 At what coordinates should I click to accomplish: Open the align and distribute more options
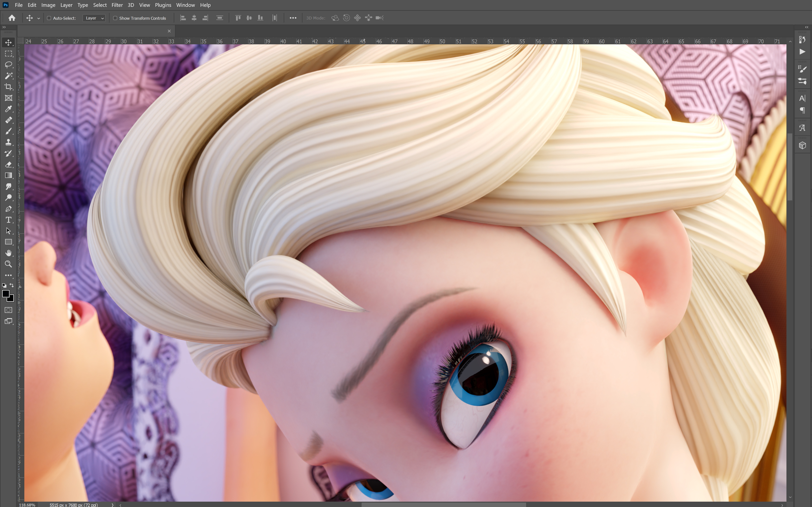click(293, 18)
